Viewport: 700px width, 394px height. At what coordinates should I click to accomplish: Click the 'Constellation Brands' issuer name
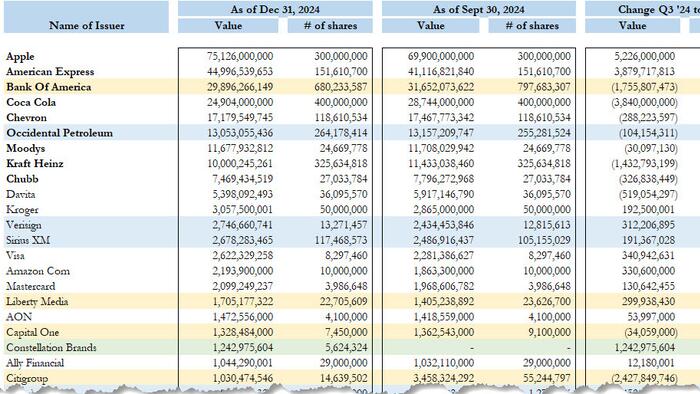click(x=51, y=347)
